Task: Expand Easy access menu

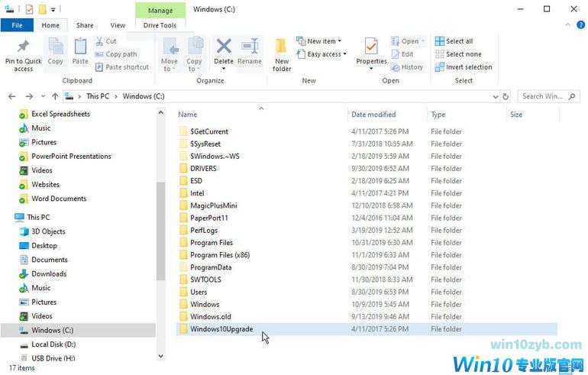Action: pos(344,54)
